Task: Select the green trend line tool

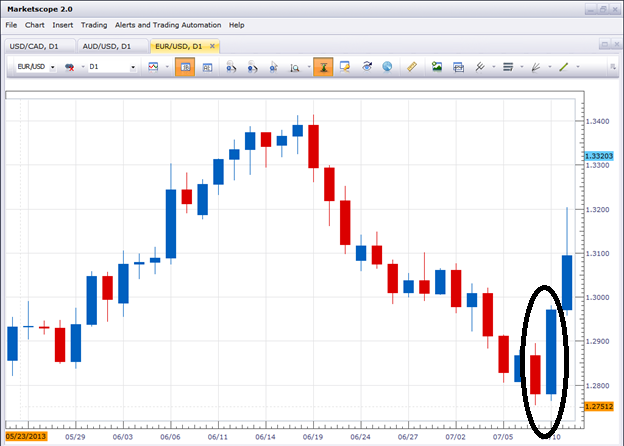Action: pyautogui.click(x=564, y=67)
